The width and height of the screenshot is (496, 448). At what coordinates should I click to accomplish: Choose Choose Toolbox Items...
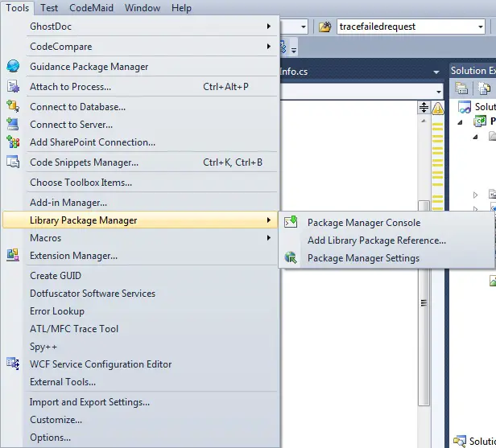(141, 183)
